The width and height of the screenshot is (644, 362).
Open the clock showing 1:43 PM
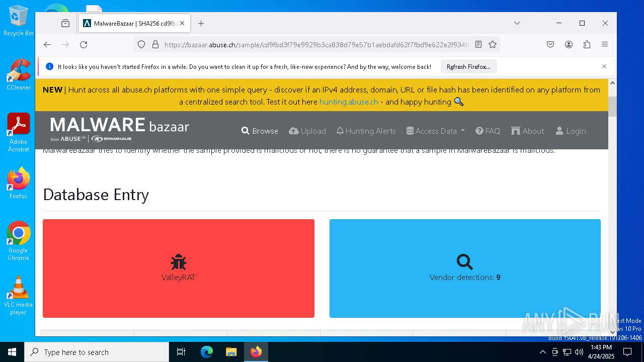click(601, 352)
